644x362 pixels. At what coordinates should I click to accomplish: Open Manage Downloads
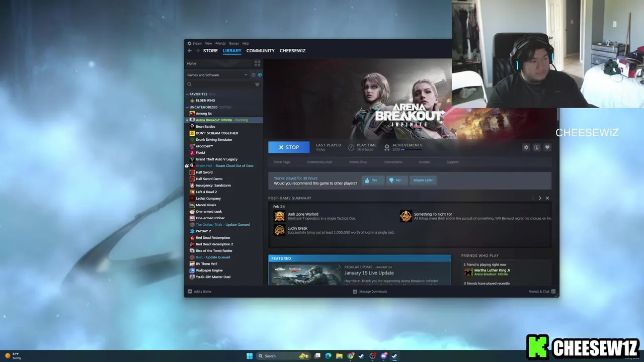[x=370, y=292]
